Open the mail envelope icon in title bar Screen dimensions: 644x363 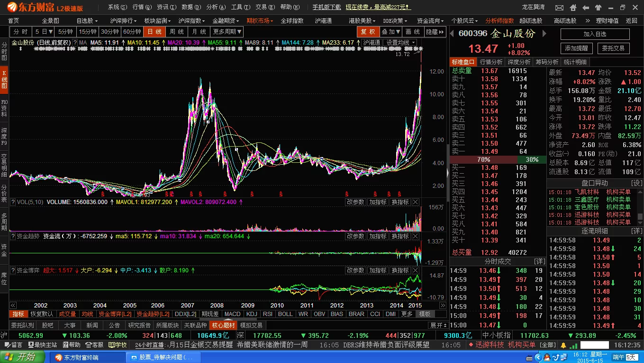559,8
